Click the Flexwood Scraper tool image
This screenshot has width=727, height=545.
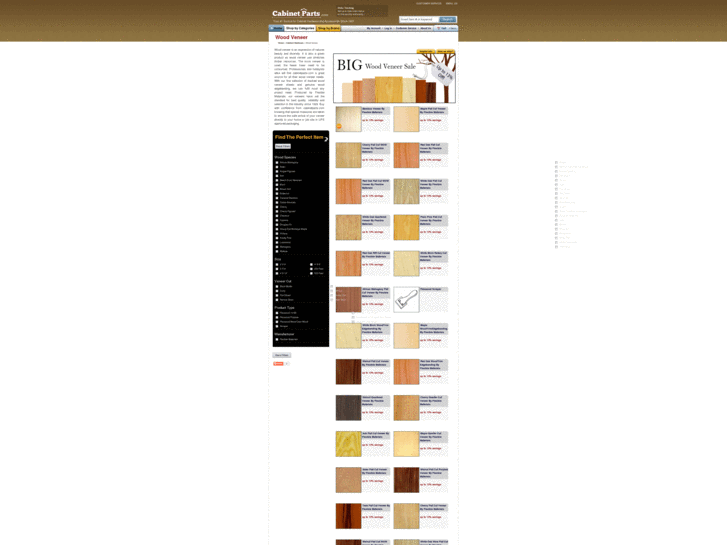click(x=406, y=299)
